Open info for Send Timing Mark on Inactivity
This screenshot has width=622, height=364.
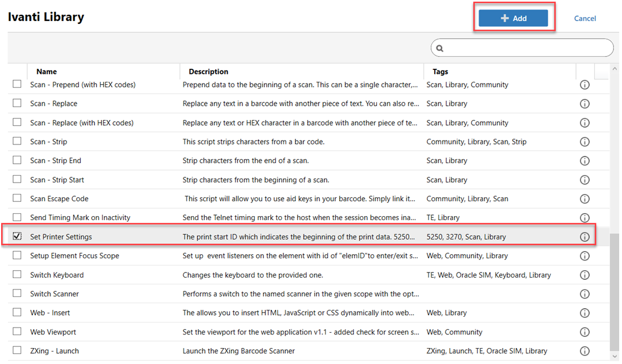pos(584,218)
